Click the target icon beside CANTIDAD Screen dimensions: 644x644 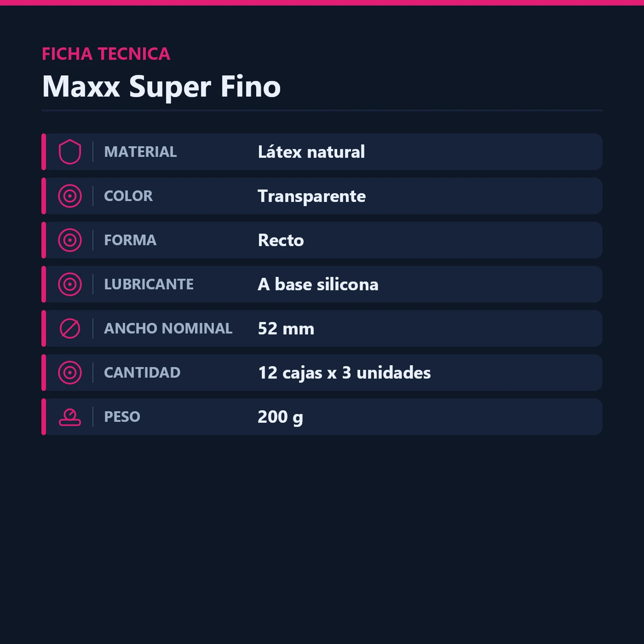pos(70,373)
